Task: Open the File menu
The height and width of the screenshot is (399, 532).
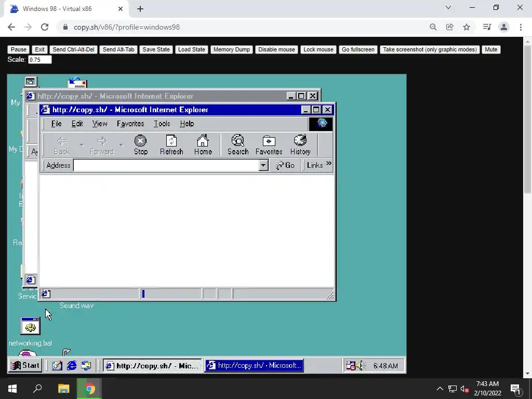Action: [56, 124]
